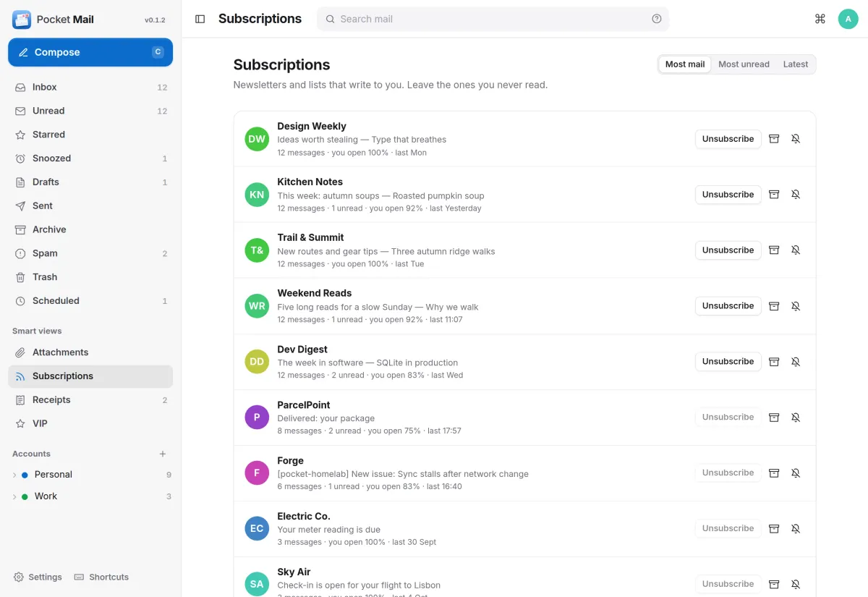Open the Sent folder
This screenshot has height=597, width=868.
(x=90, y=206)
